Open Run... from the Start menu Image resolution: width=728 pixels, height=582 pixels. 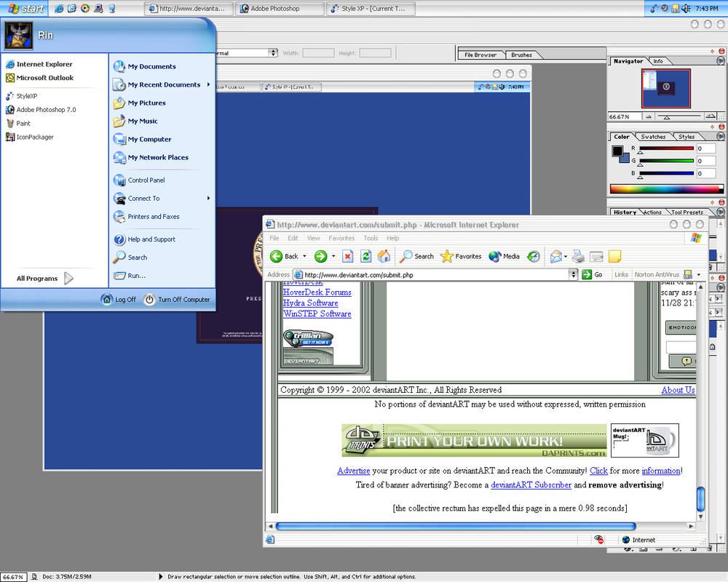[x=130, y=275]
